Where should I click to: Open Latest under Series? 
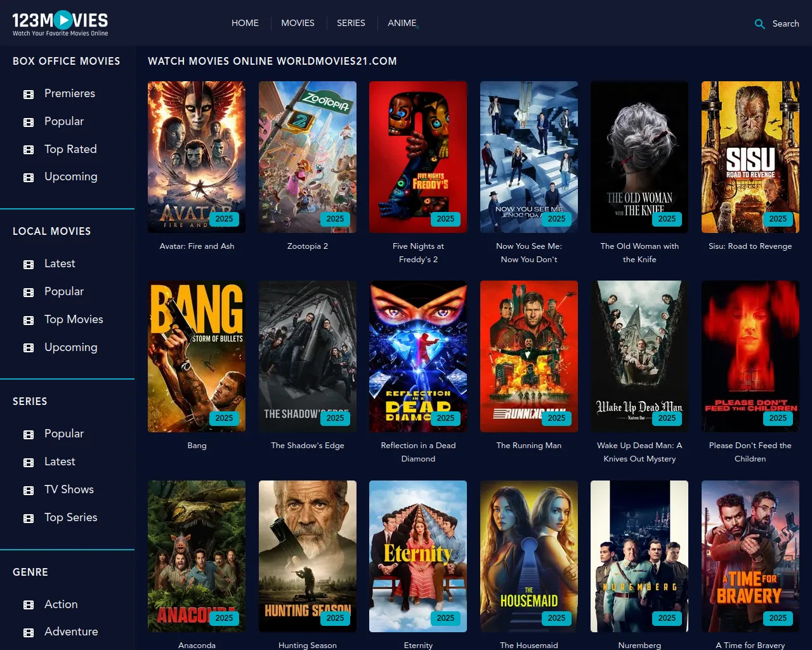point(60,461)
